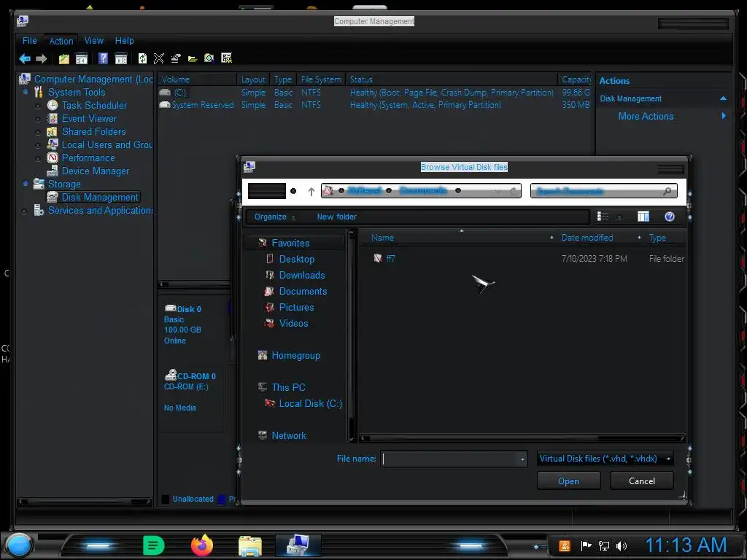Viewport: 747px width, 560px height.
Task: Open the Organize dropdown in Browse dialog
Action: (274, 217)
